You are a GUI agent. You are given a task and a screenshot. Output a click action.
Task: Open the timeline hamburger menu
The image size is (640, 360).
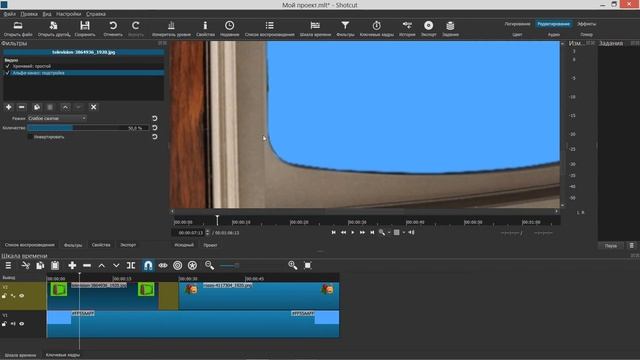tap(8, 265)
